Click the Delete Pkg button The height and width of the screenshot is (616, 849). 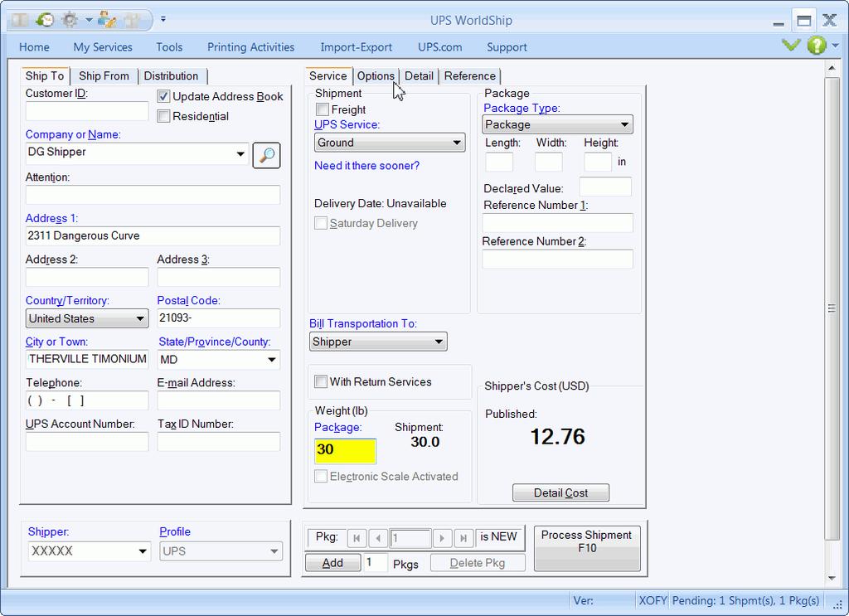click(x=478, y=563)
